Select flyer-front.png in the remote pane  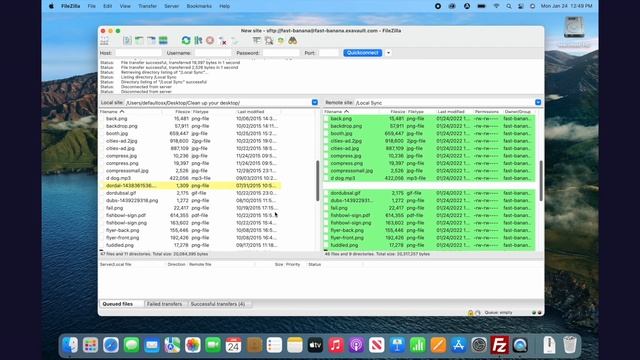(429, 238)
